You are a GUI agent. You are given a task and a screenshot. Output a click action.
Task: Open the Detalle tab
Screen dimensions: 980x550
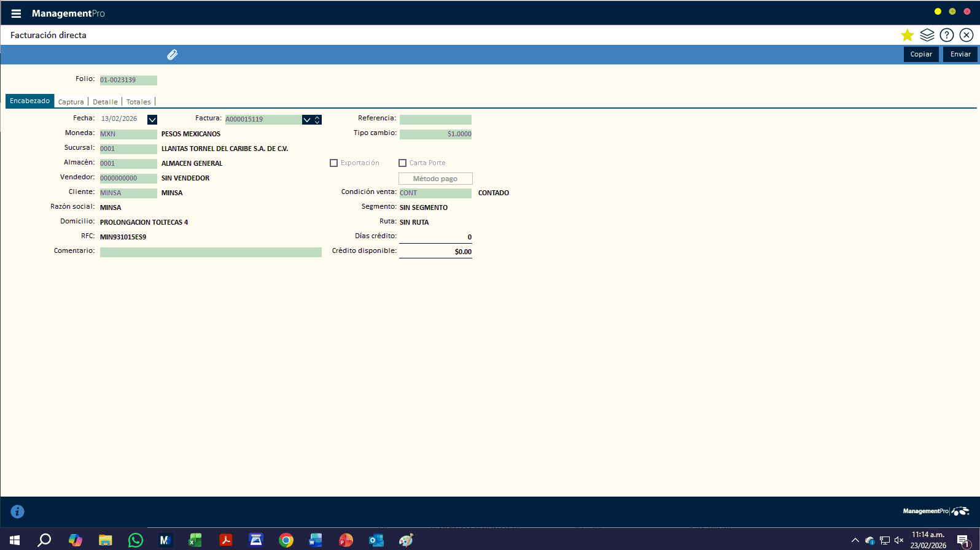[105, 102]
